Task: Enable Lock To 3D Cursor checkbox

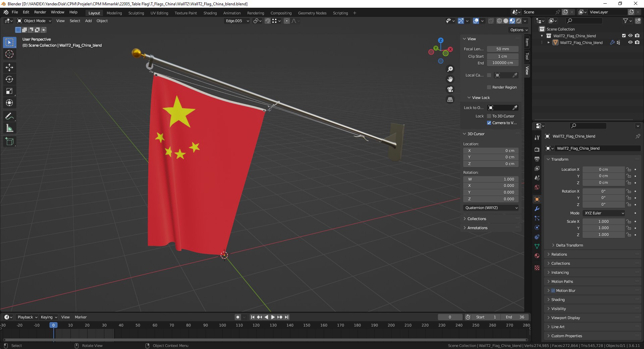Action: pos(489,116)
